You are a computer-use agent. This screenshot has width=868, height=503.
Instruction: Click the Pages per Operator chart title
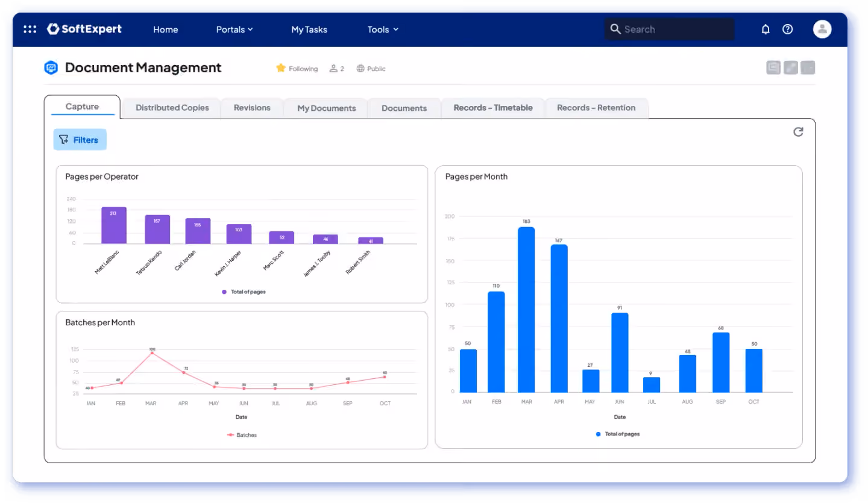[102, 177]
